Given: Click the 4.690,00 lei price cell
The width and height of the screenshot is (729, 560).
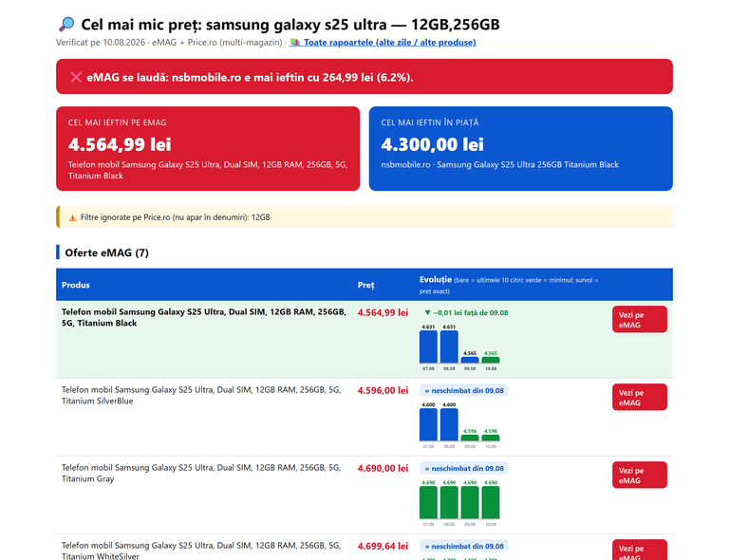Looking at the screenshot, I should (x=383, y=469).
